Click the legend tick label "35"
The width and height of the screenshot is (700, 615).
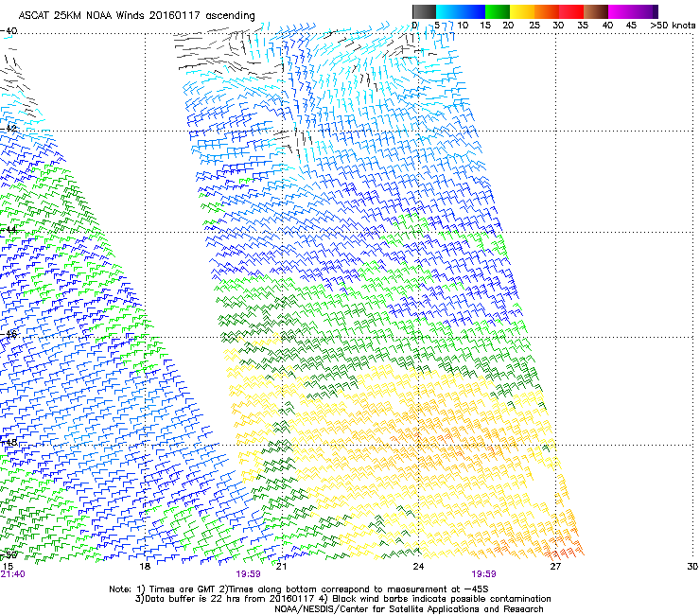[583, 26]
